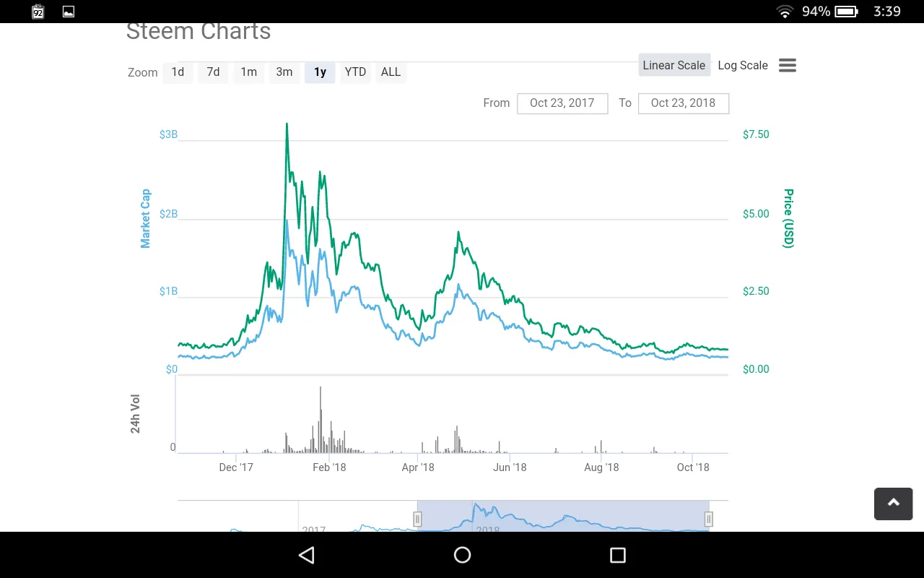Set zoom to 1m
This screenshot has width=924, height=578.
pyautogui.click(x=248, y=72)
